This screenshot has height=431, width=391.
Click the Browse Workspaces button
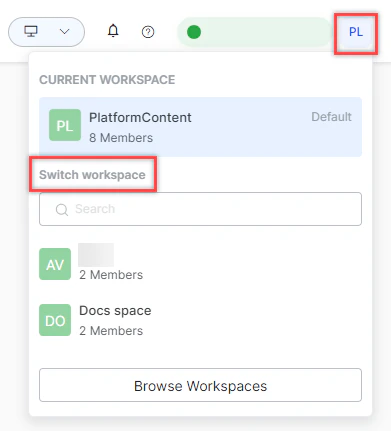point(200,385)
